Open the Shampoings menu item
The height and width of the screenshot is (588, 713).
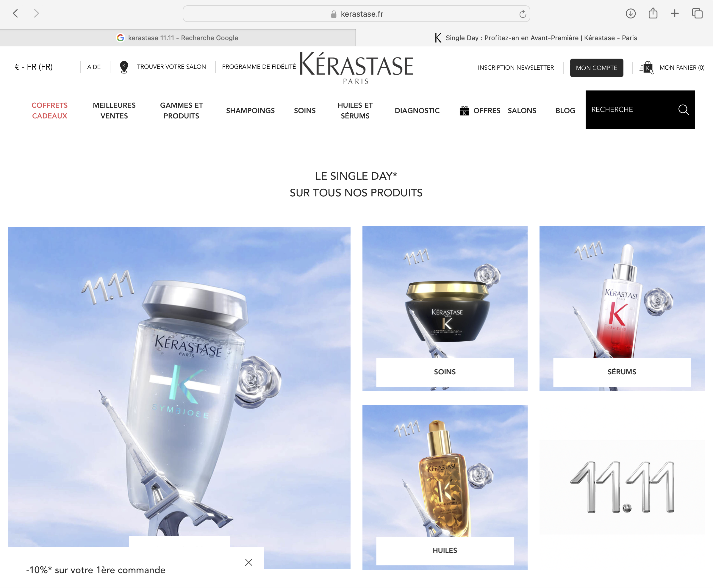(250, 110)
